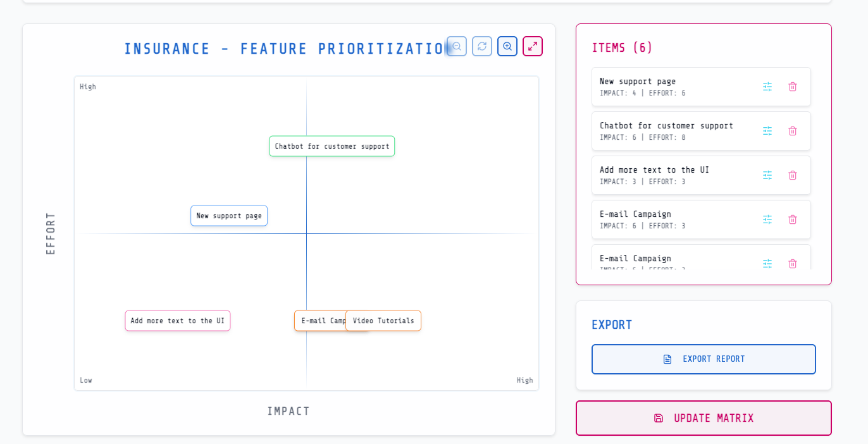Remove the first 'E-mail Campaign' item
The width and height of the screenshot is (868, 444).
point(793,219)
